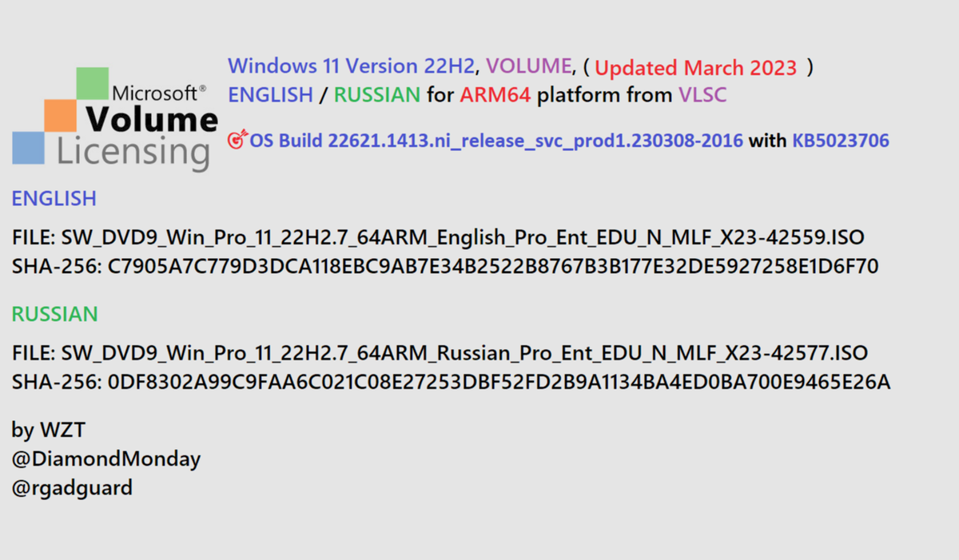
Task: Click the green 'RUSSIAN' word in the subtitle
Action: 377,96
